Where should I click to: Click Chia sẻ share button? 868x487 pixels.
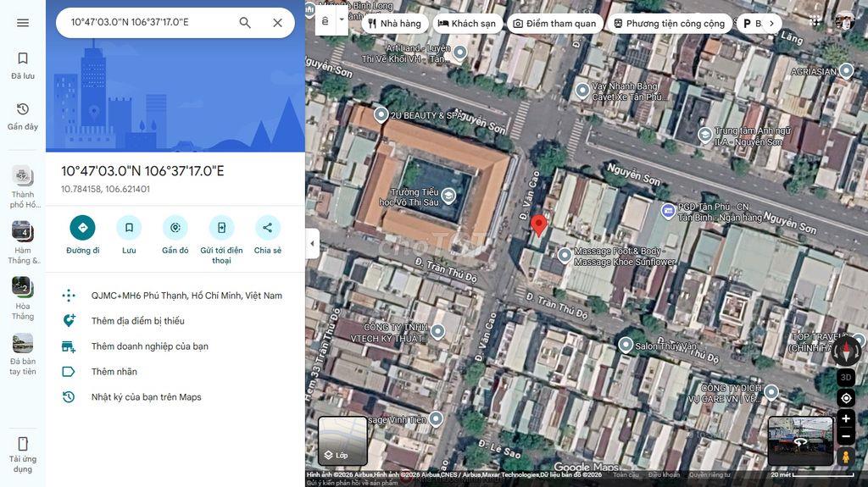pyautogui.click(x=267, y=235)
